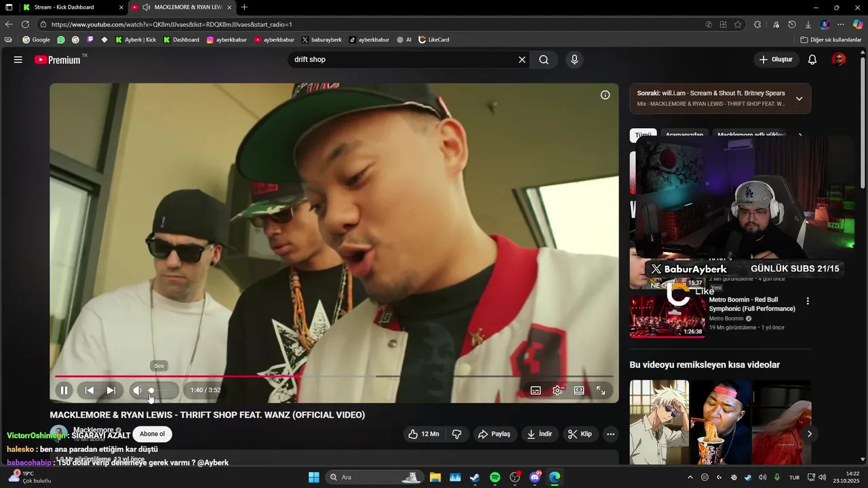Pause the Thrift Shop video
This screenshot has height=488, width=868.
[x=64, y=390]
